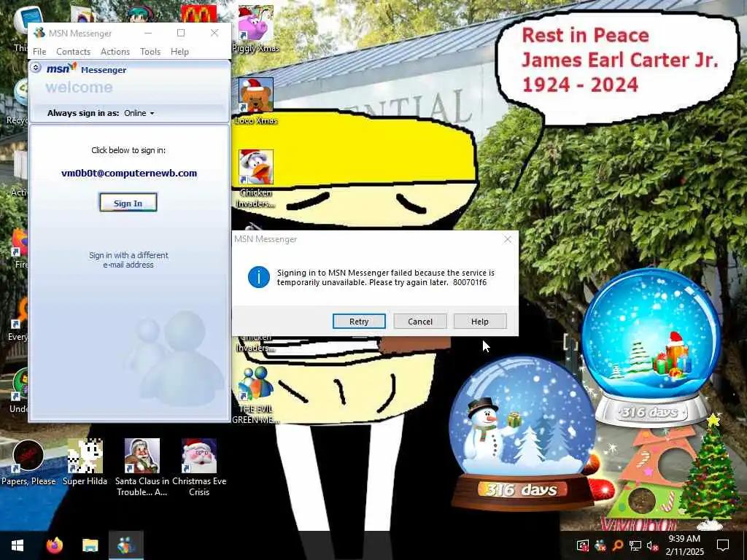Click the gift-filled snow globe countdown widget
The image size is (747, 560).
[650, 348]
